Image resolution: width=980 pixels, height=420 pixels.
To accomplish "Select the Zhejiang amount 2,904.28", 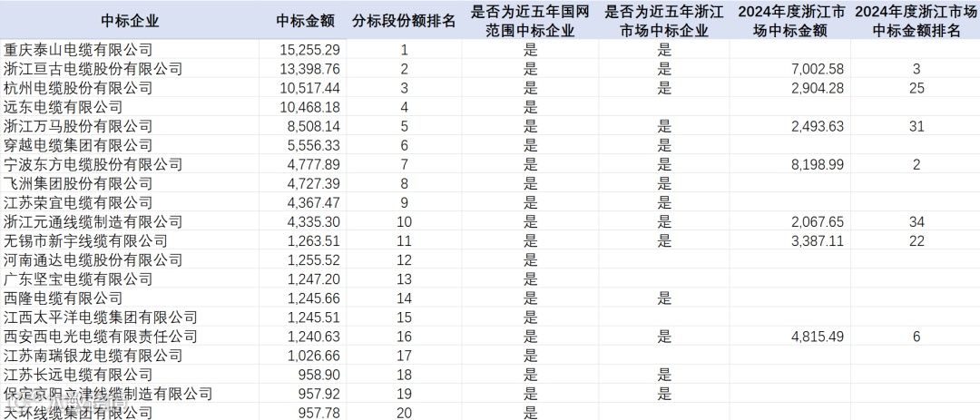I will [x=818, y=88].
